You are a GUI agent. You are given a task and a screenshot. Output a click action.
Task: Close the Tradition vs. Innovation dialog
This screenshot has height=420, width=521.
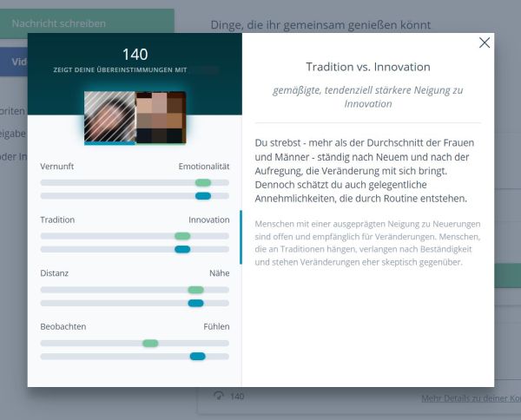(x=485, y=43)
